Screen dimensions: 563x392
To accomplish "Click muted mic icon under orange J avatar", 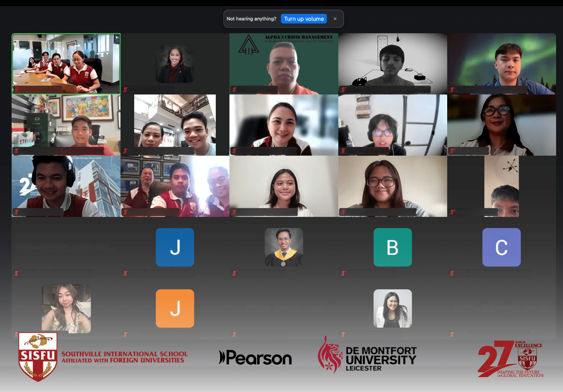I will [x=125, y=334].
